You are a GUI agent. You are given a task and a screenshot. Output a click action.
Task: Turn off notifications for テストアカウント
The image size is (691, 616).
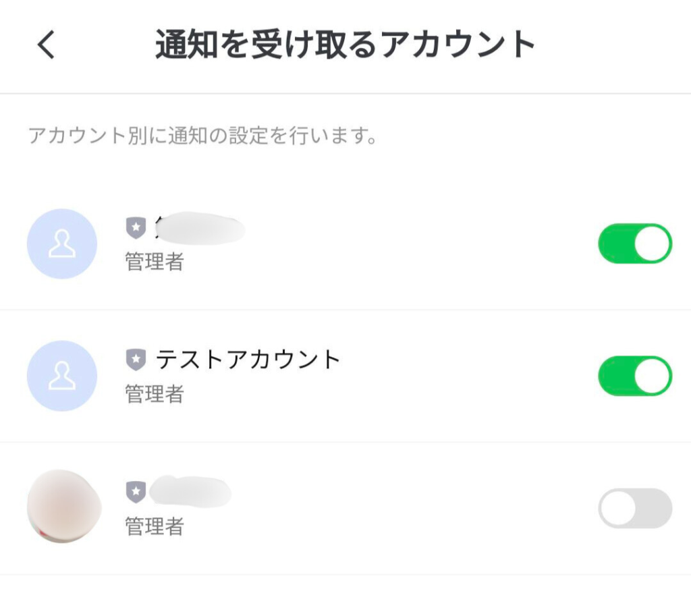tap(634, 376)
